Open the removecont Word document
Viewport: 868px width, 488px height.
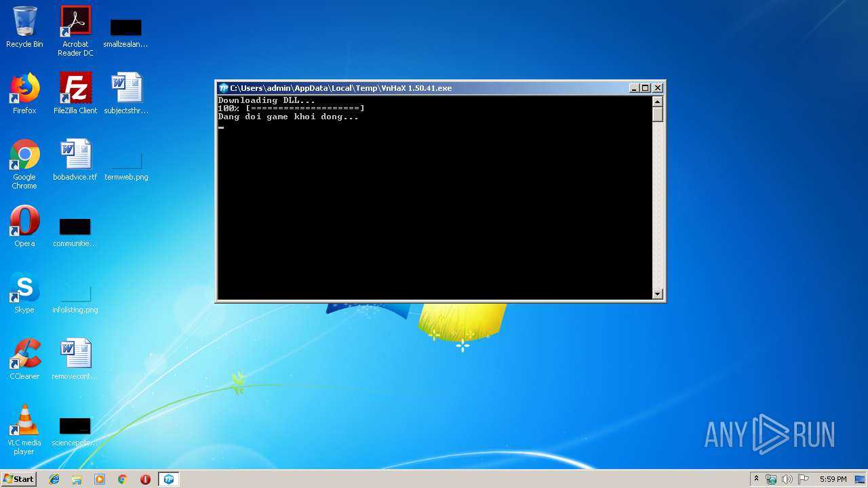pyautogui.click(x=75, y=359)
